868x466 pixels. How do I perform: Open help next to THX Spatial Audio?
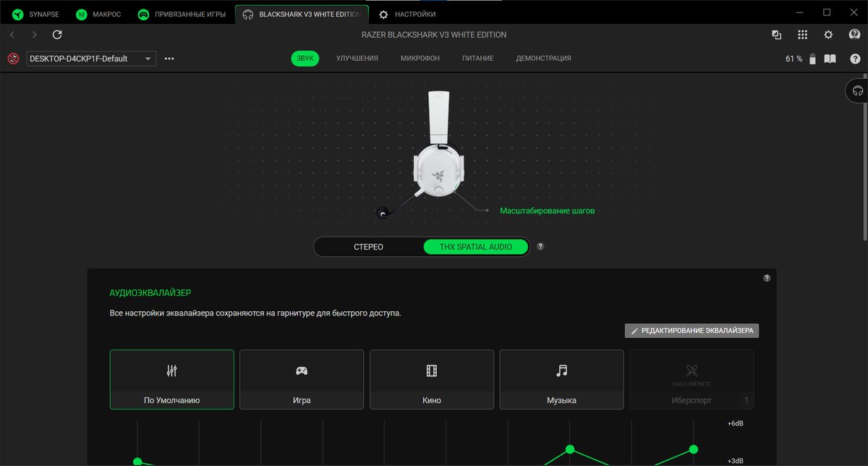[540, 247]
